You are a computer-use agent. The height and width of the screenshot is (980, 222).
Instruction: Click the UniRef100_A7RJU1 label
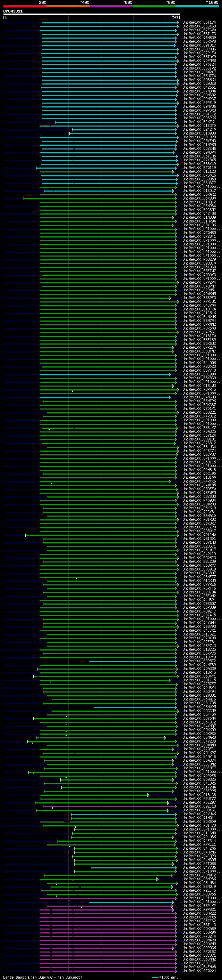[199, 302]
